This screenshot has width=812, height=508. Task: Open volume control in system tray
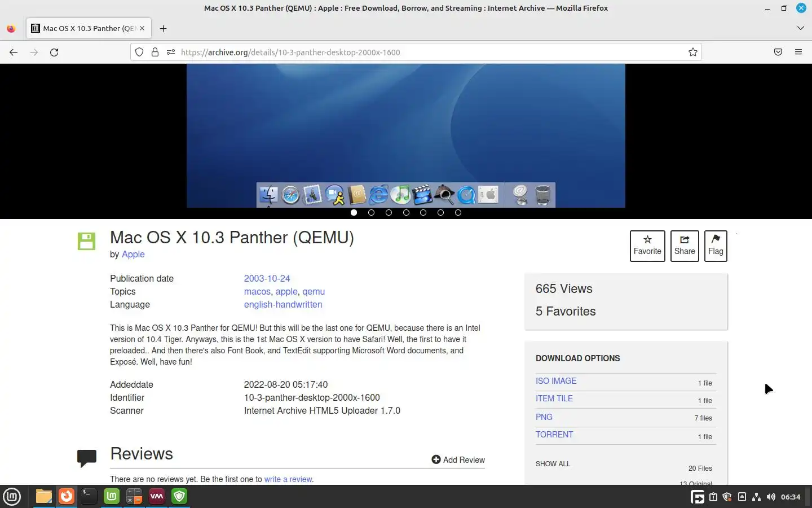[771, 497]
